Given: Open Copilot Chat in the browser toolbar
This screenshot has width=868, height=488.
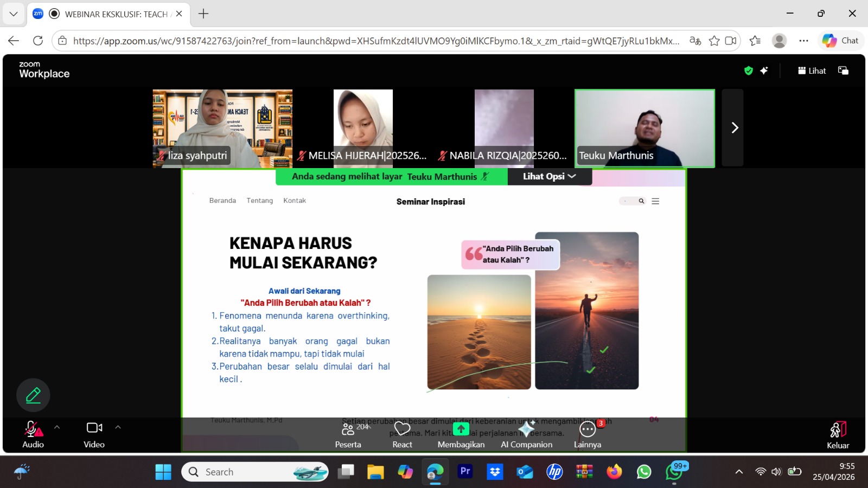Looking at the screenshot, I should [x=840, y=41].
